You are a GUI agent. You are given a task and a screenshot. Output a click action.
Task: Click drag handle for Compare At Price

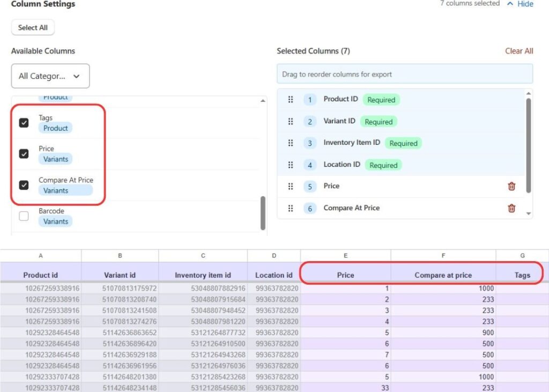291,208
